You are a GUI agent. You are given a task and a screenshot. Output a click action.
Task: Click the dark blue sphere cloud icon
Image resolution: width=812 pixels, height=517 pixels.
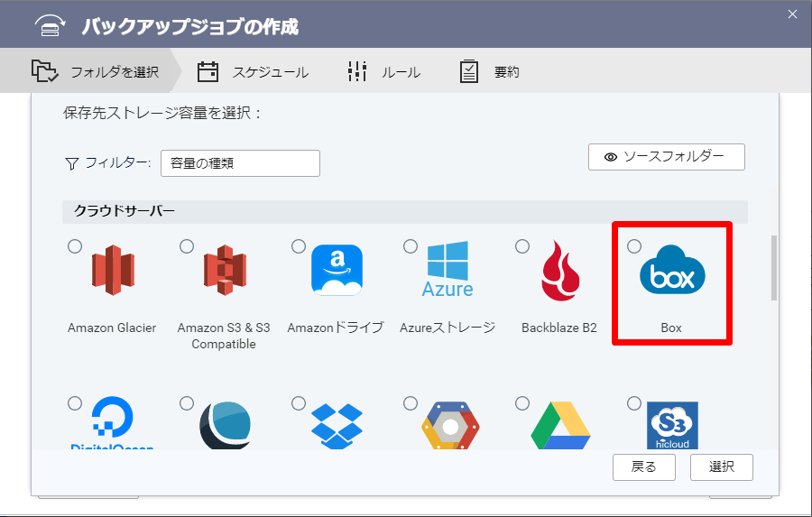tap(226, 425)
